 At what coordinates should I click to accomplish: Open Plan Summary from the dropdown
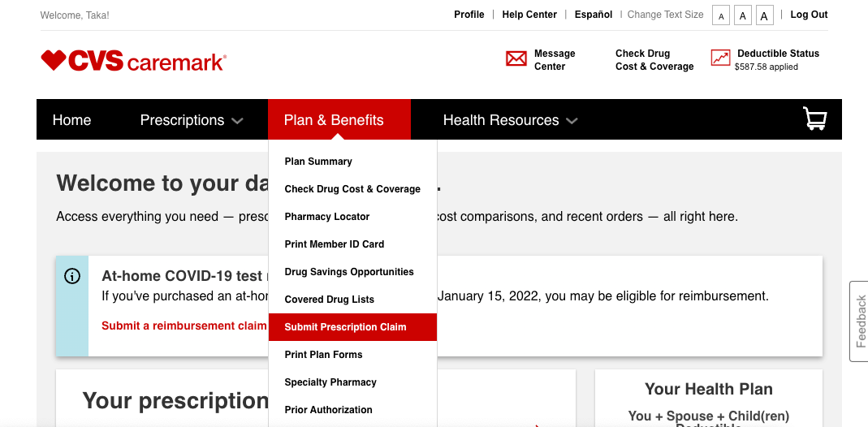(x=318, y=162)
